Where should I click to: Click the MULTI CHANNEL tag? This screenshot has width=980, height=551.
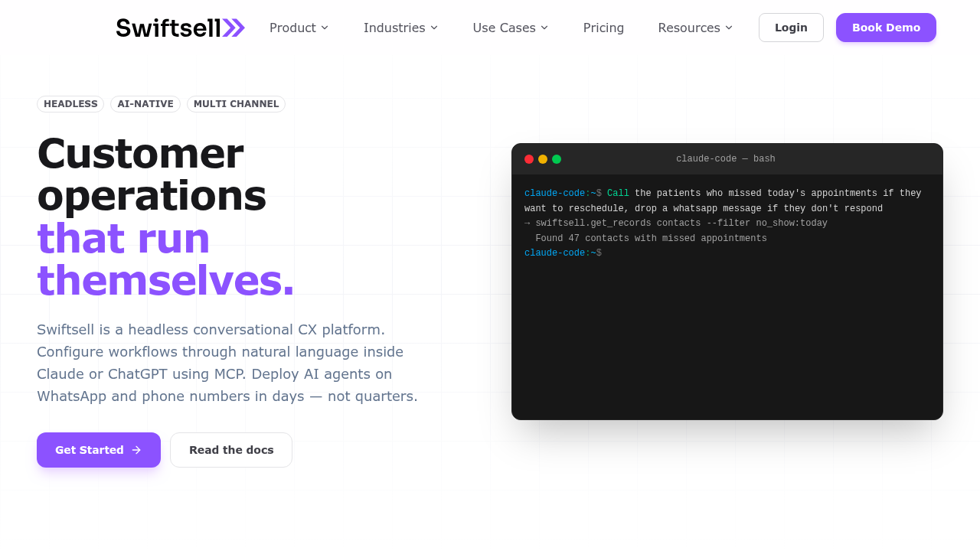pos(236,104)
